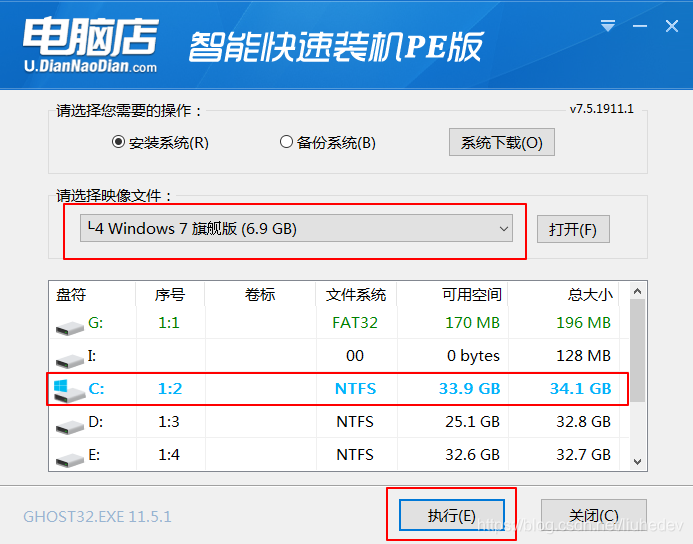Click the drive list scrollbar thumb
The width and height of the screenshot is (693, 544).
coord(637,350)
